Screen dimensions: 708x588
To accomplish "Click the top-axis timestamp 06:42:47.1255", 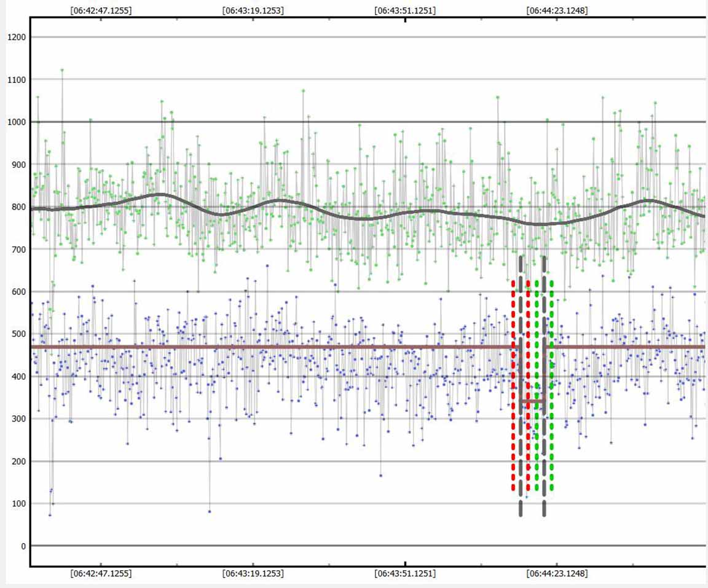I will (101, 10).
